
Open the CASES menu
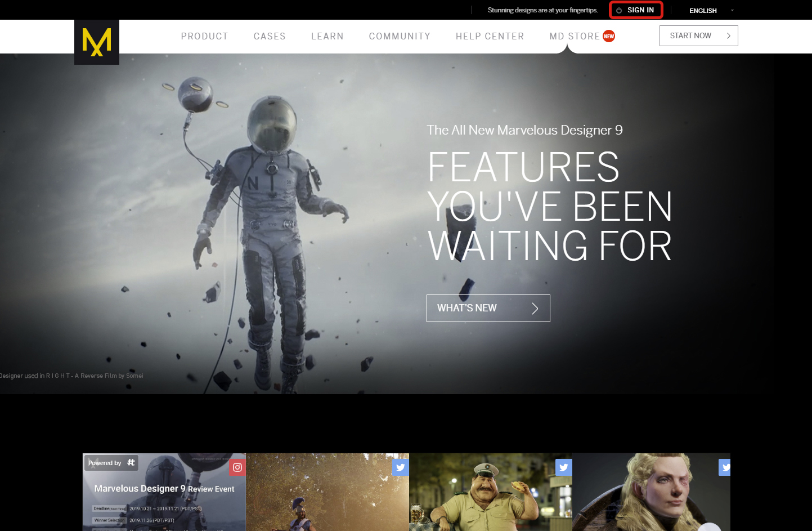(270, 36)
